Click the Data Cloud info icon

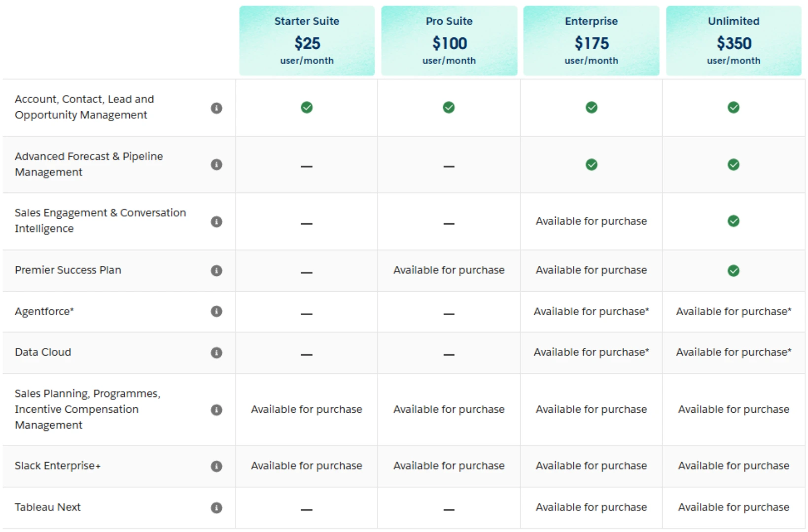coord(216,352)
